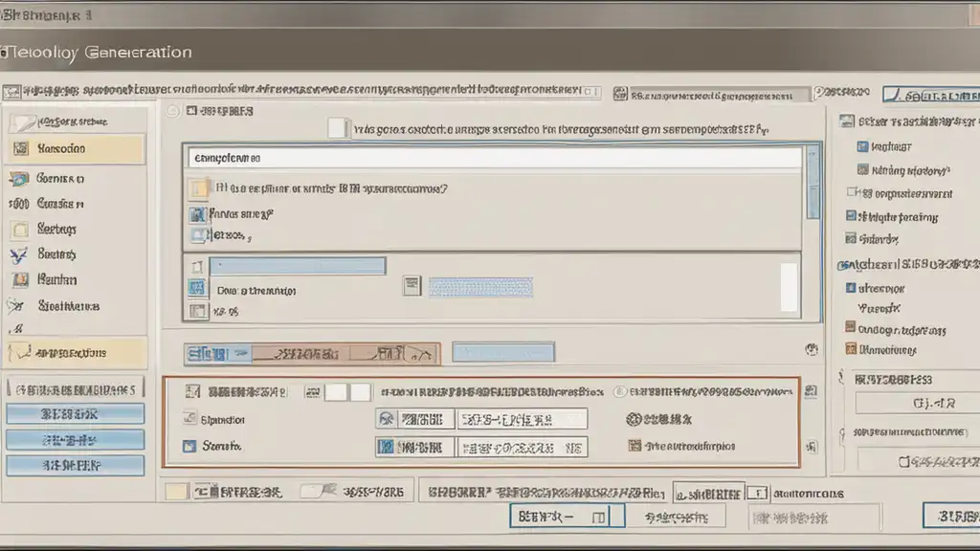Select the highlighted bottom sidebar entry ampmections
The height and width of the screenshot is (551, 980).
point(77,353)
